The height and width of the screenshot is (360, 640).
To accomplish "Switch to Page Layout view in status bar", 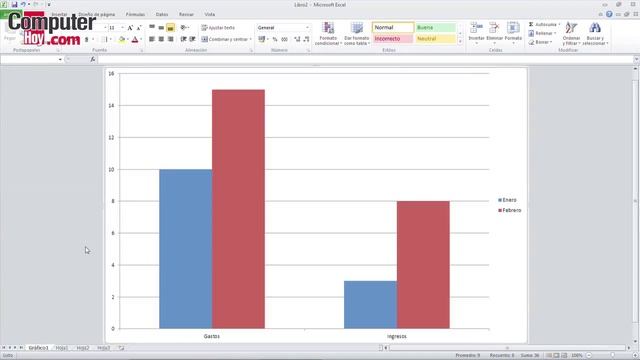I will (556, 356).
